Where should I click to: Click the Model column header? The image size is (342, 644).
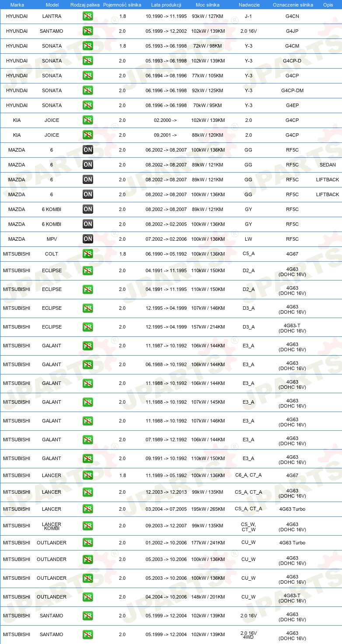(52, 5)
